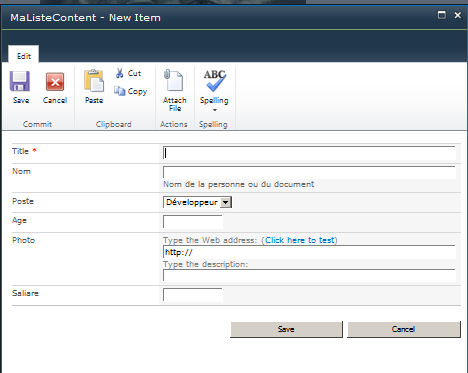Maximize the New Item dialog
Image resolution: width=468 pixels, height=373 pixels.
coord(442,15)
